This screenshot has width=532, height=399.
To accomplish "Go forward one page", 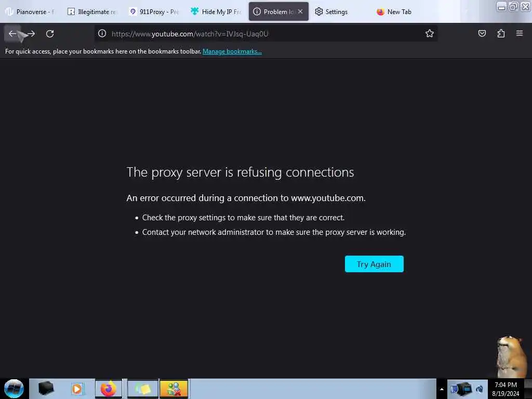I will (x=31, y=34).
